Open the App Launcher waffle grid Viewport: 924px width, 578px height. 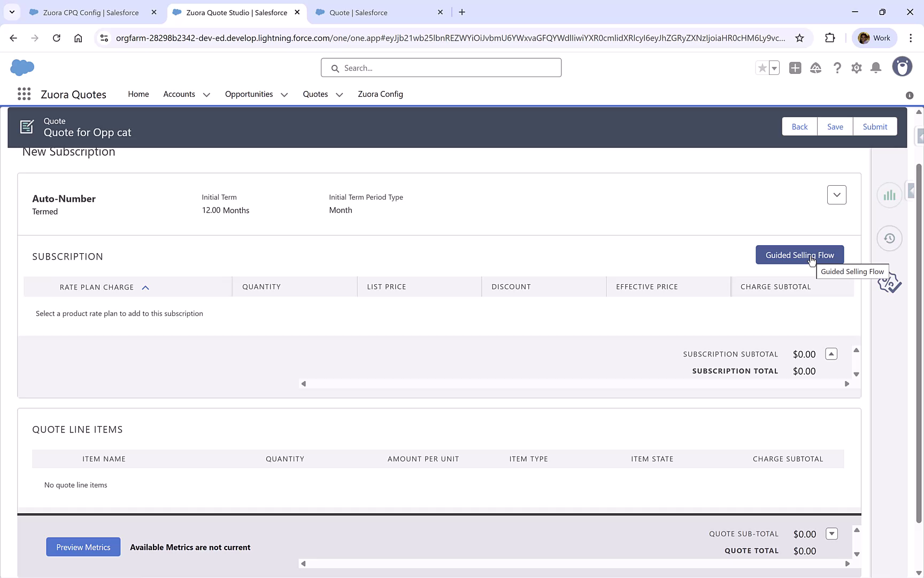coord(24,94)
